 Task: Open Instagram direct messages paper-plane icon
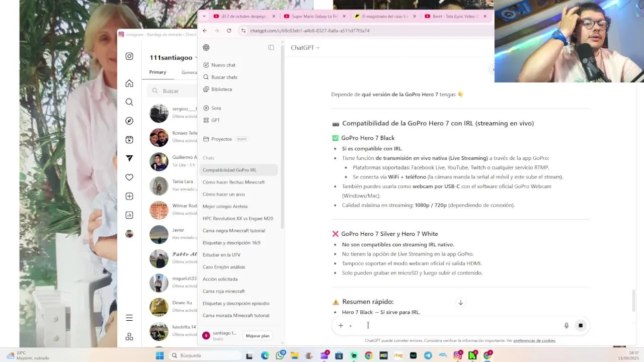coord(129,158)
